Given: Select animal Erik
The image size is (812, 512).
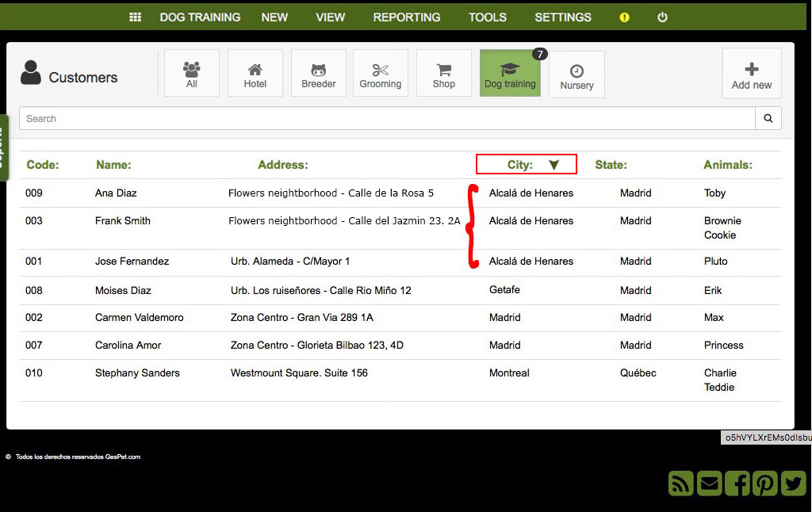Looking at the screenshot, I should [x=713, y=290].
